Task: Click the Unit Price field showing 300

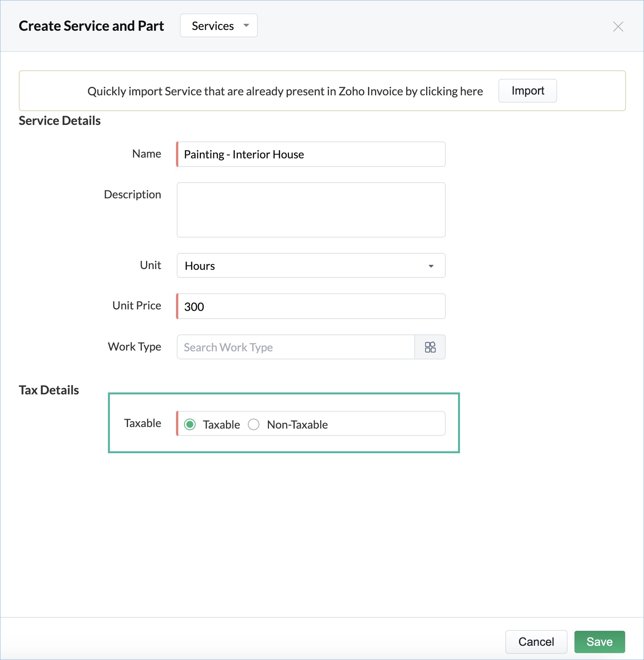Action: (311, 306)
